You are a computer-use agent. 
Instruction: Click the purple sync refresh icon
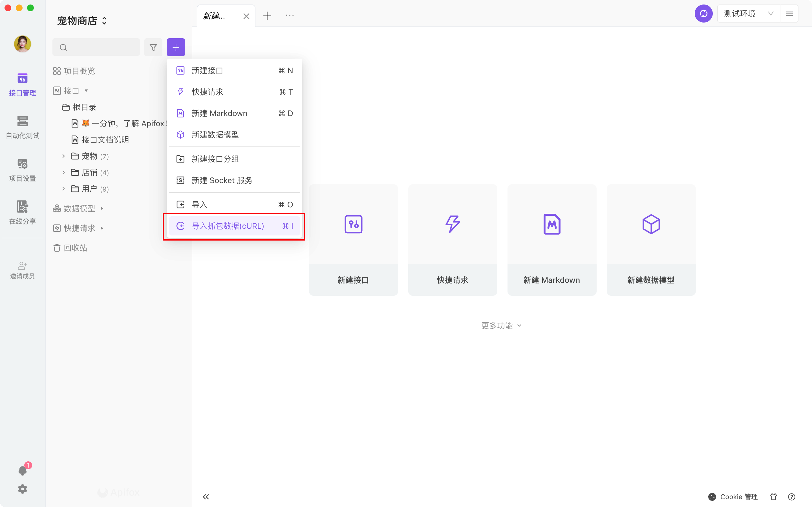coord(703,14)
